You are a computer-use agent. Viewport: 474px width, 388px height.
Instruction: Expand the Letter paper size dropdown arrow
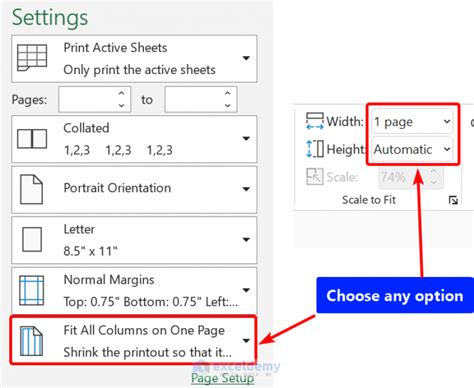pos(246,239)
